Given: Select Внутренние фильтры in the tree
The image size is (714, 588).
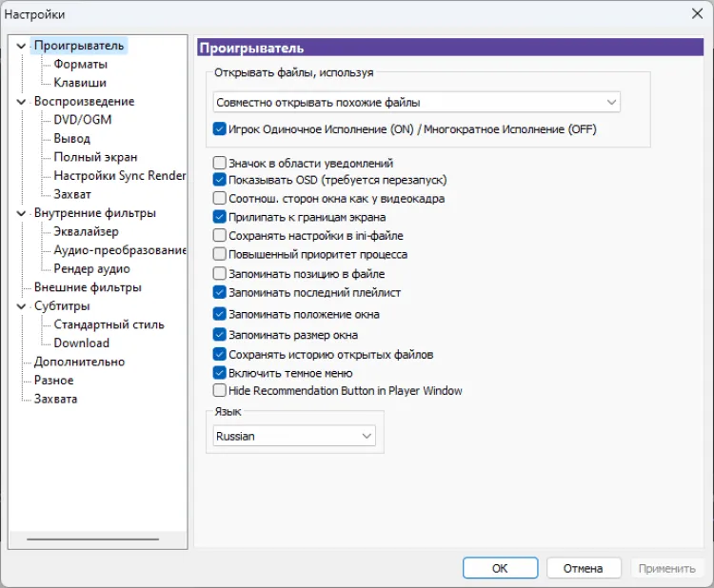Looking at the screenshot, I should coord(95,213).
